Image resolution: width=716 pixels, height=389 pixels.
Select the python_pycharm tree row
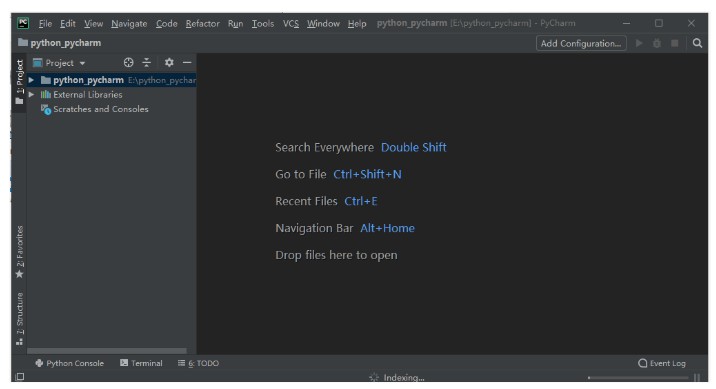111,80
